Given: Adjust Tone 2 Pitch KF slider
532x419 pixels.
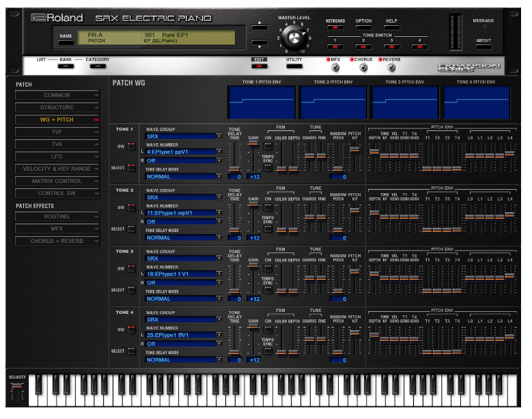Looking at the screenshot, I should pos(354,210).
